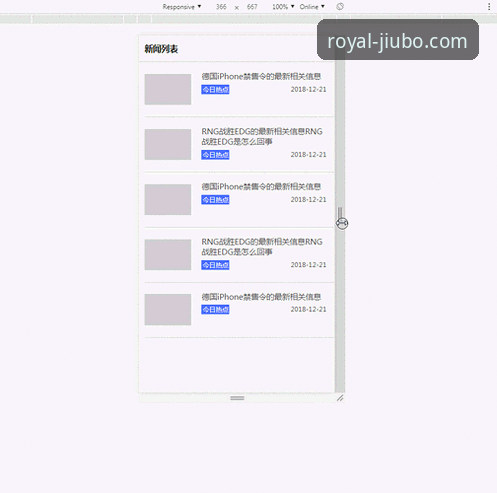Open the last news item 德国iPhone禁售令 title
The image size is (497, 493).
(x=261, y=297)
